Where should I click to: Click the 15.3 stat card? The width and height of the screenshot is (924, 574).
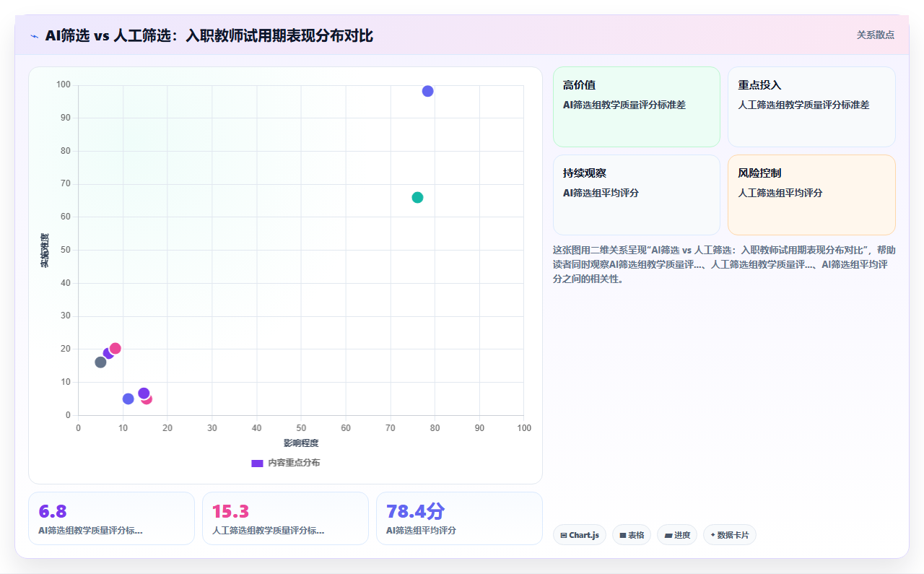click(x=285, y=518)
